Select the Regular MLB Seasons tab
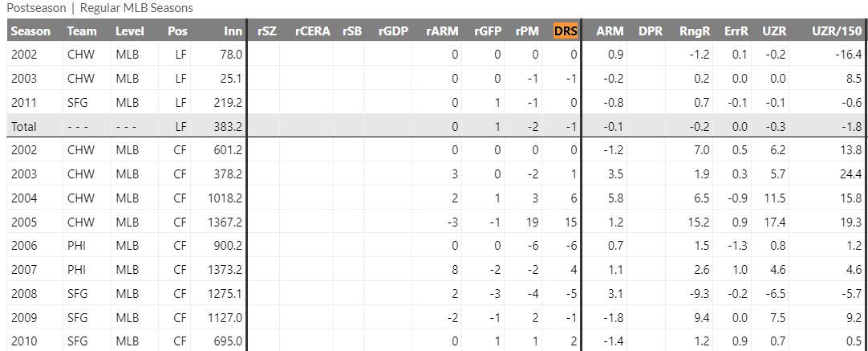This screenshot has width=868, height=351. tap(136, 7)
